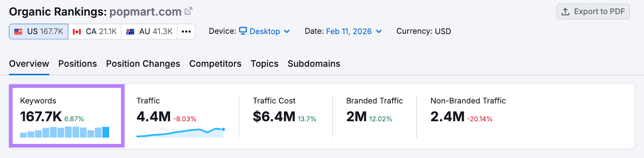Click the Traffic 4.4M value
This screenshot has width=644, height=158.
click(154, 117)
